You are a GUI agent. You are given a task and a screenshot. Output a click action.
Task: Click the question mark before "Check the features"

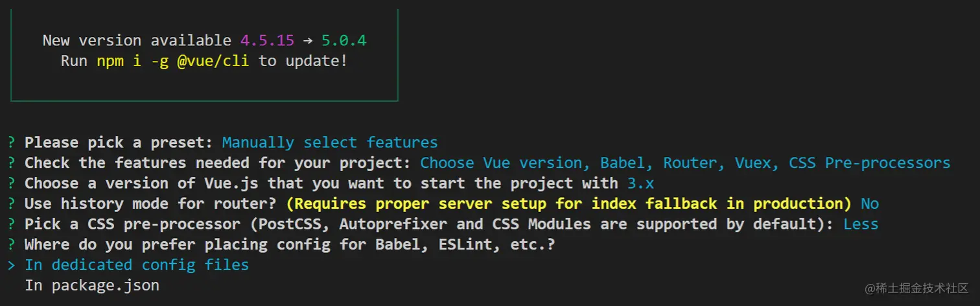(x=12, y=163)
